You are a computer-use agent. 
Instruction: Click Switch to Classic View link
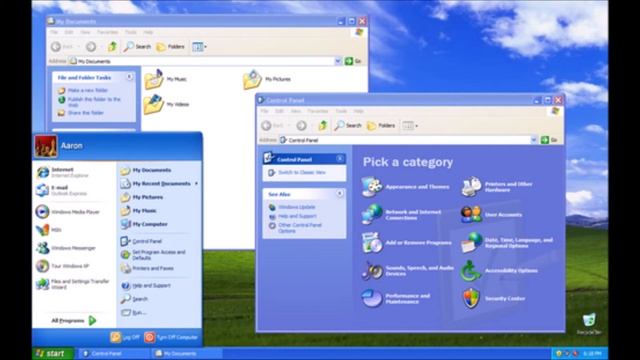pos(302,172)
